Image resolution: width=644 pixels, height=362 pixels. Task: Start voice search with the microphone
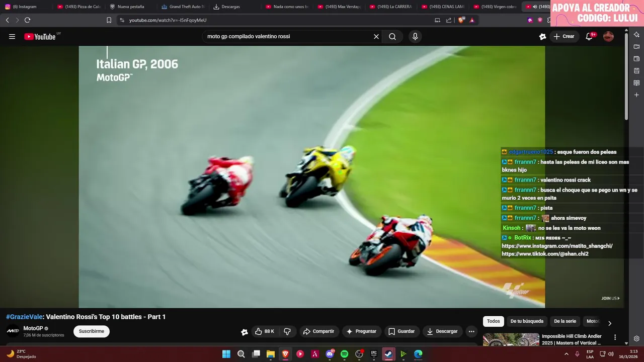click(x=415, y=36)
